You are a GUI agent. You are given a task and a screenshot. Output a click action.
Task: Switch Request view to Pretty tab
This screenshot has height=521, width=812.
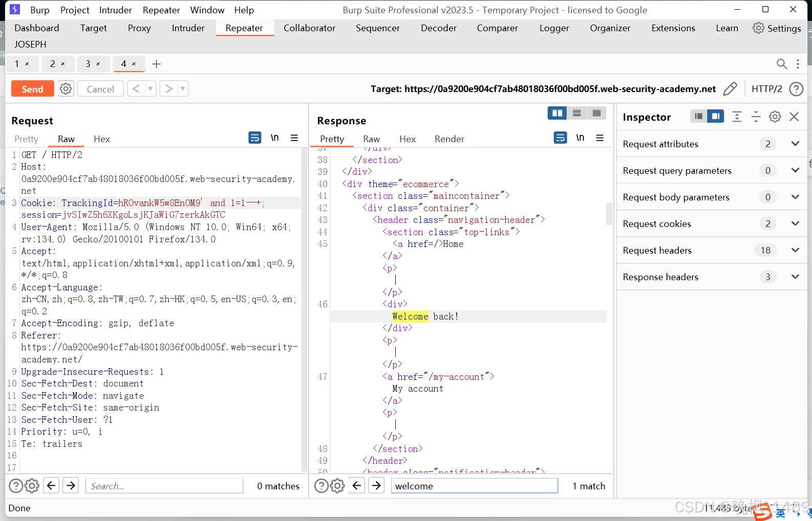[27, 139]
